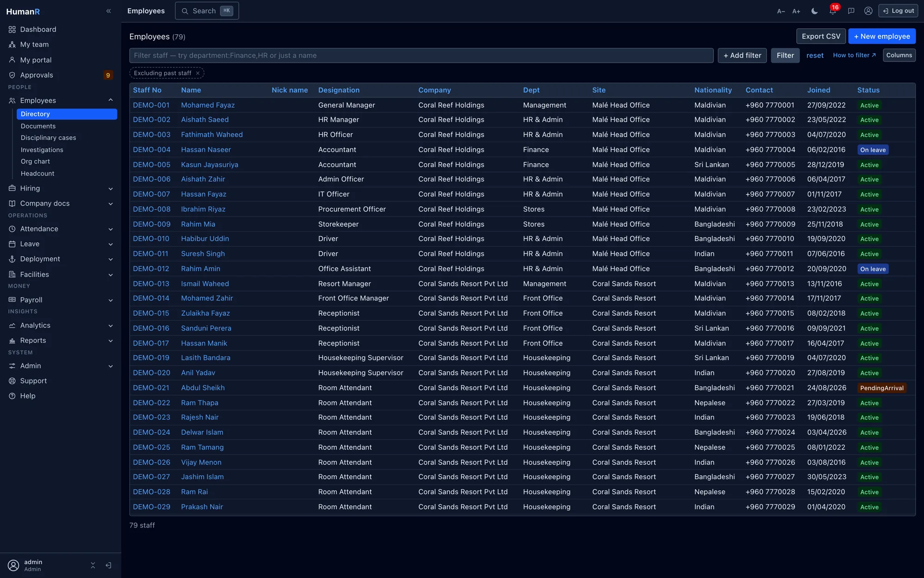Apply with the Filter button
Image resolution: width=924 pixels, height=578 pixels.
[785, 55]
